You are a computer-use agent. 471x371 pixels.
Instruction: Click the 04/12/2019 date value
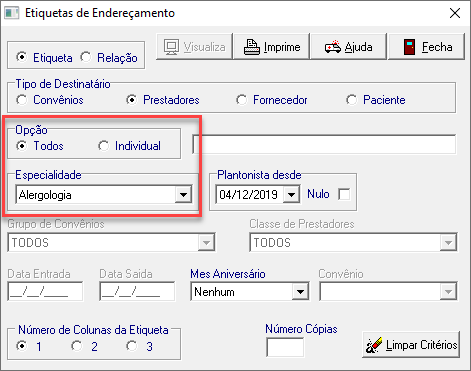248,194
